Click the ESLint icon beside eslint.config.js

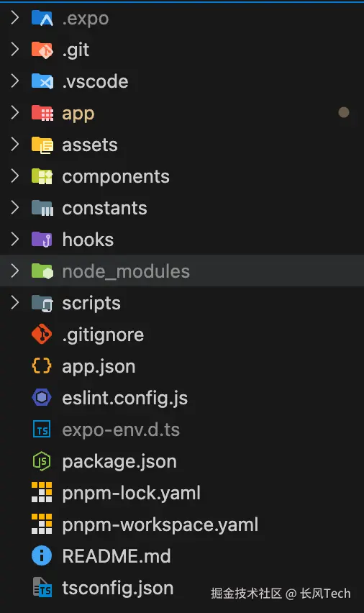42,398
